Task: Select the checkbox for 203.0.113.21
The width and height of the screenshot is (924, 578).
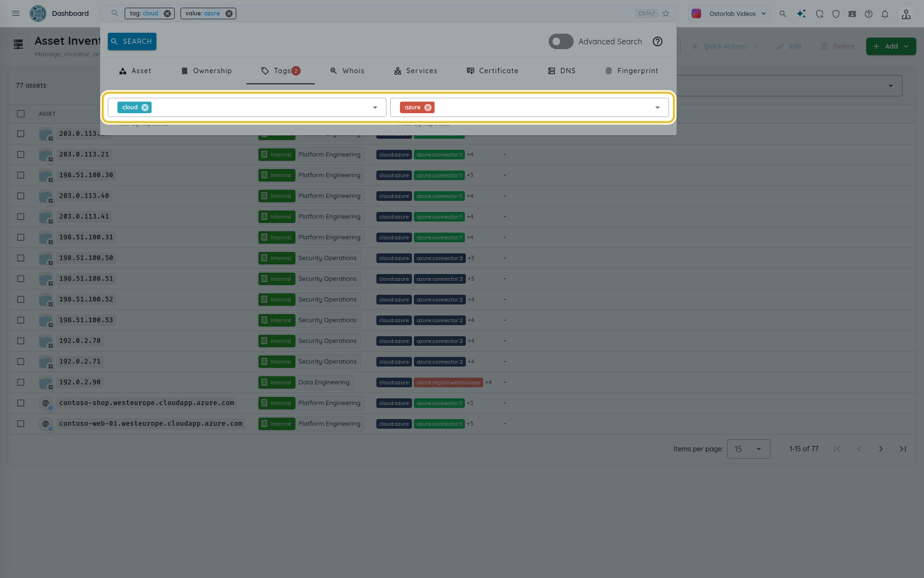Action: click(x=21, y=155)
